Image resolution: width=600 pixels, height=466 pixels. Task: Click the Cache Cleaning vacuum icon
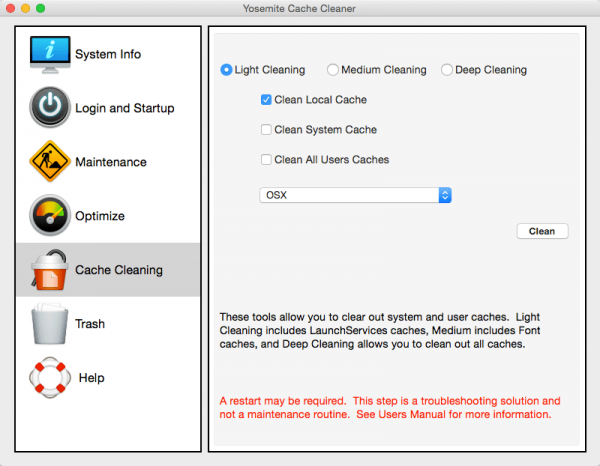tap(49, 270)
